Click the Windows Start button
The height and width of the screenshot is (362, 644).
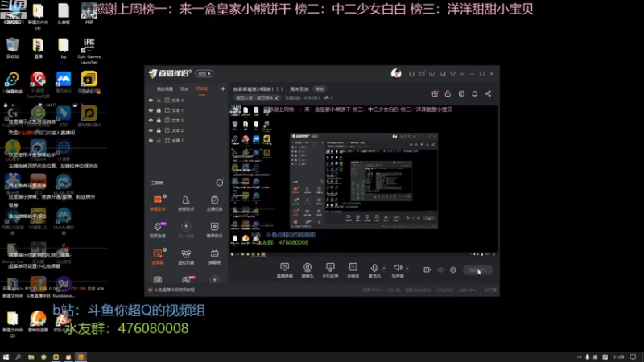pyautogui.click(x=6, y=356)
